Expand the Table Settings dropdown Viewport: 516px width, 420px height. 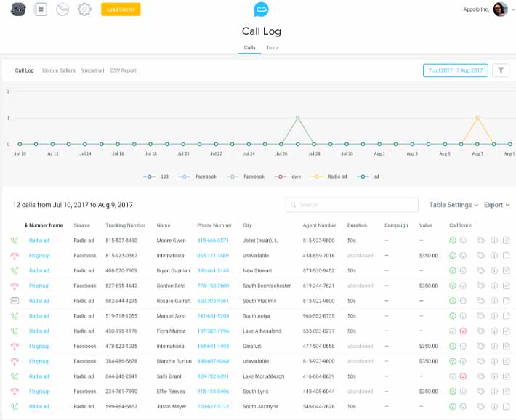[453, 205]
